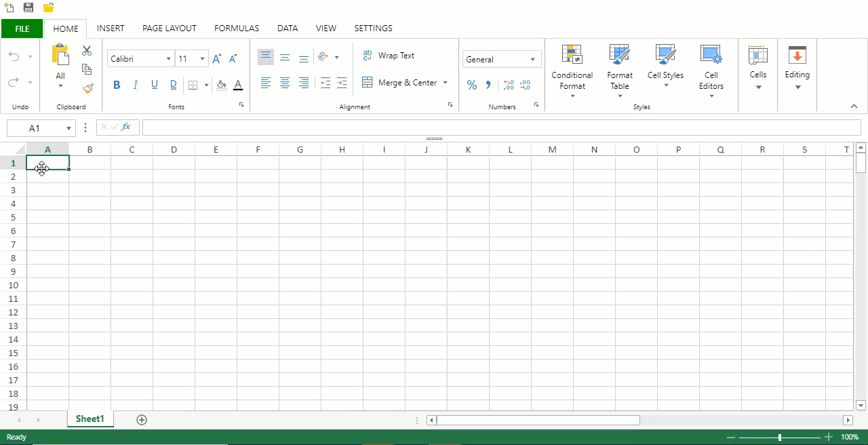Click the Cut scissors icon
The image size is (868, 445).
[87, 51]
